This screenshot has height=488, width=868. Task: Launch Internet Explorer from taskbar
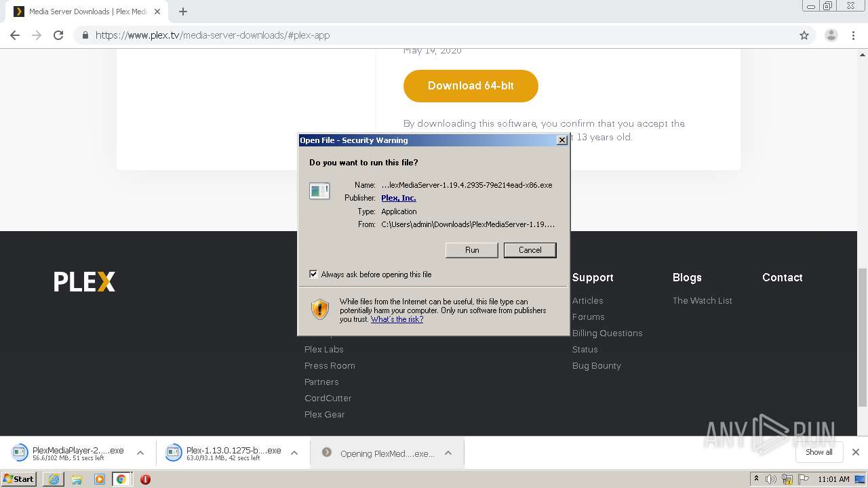pos(54,479)
